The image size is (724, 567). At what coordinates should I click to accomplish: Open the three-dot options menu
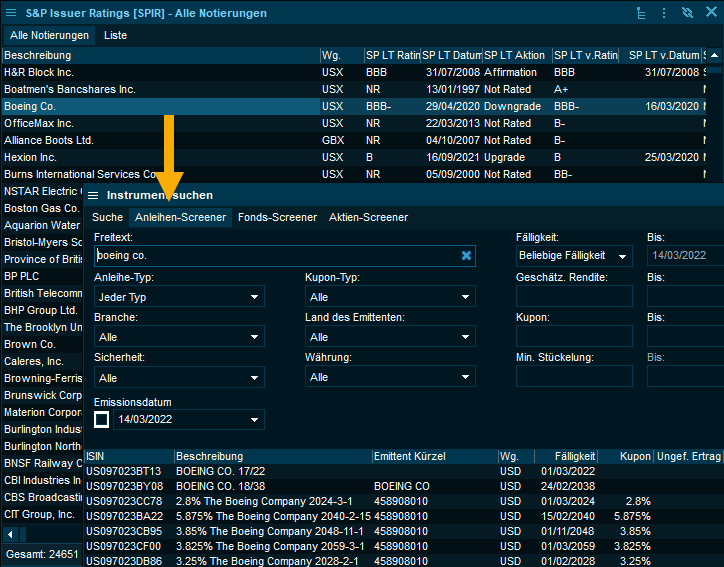pos(663,13)
